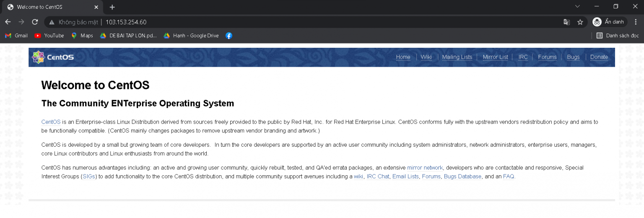Reload the page with refresh icon

pos(35,22)
